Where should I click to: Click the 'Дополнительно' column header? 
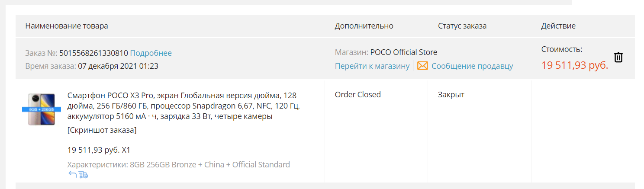click(364, 26)
